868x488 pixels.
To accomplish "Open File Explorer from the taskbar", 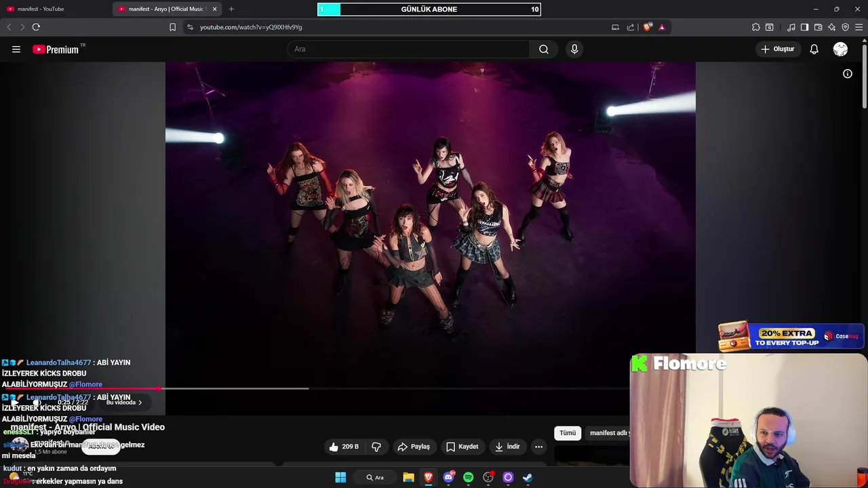I will [408, 477].
